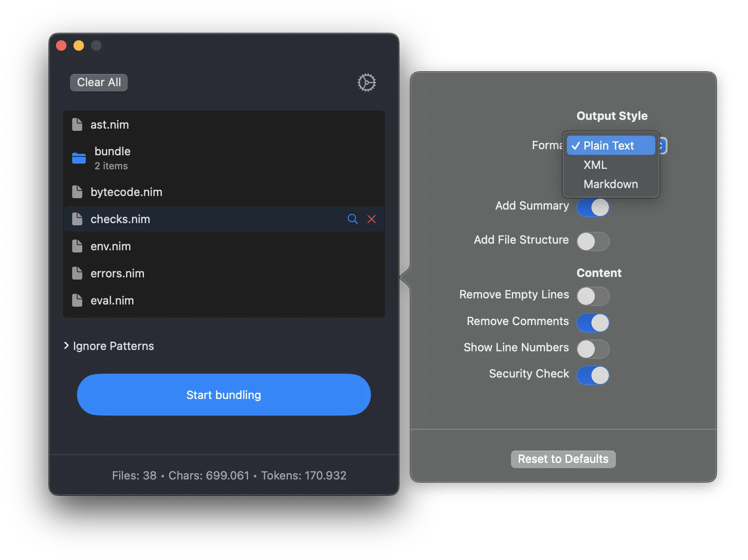Click the ast.nim file icon

tap(77, 125)
